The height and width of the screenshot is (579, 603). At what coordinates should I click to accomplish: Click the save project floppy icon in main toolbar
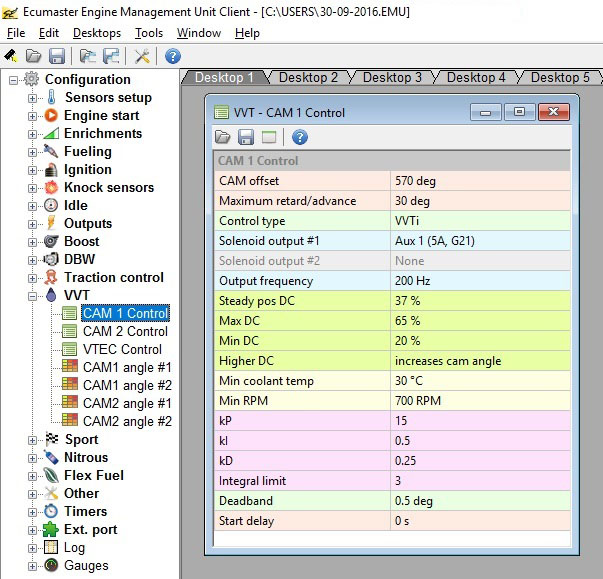pos(57,56)
